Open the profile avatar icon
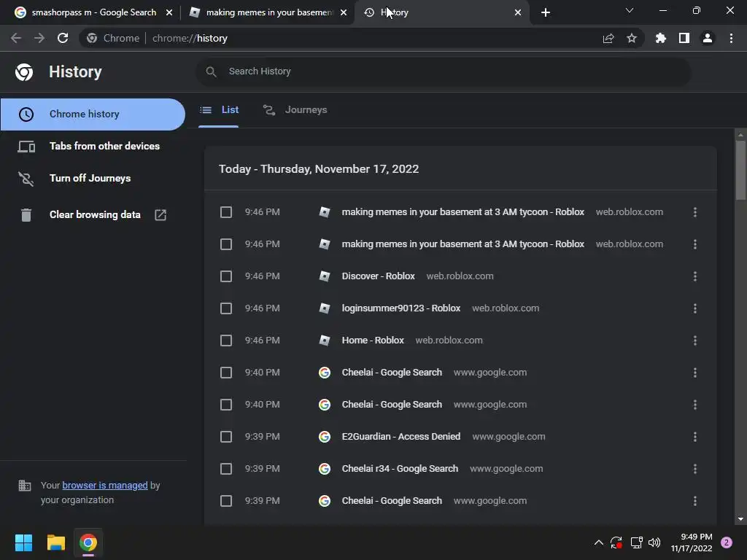747x560 pixels. click(x=708, y=38)
